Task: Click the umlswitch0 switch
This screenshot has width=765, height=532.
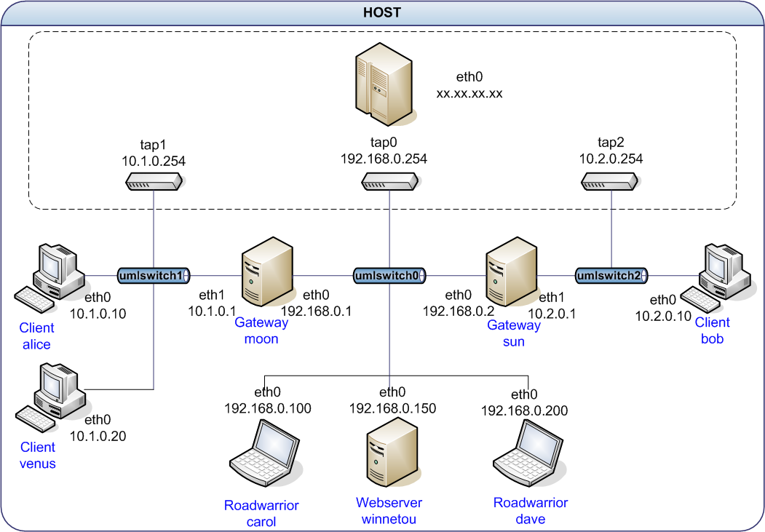Action: click(x=389, y=276)
